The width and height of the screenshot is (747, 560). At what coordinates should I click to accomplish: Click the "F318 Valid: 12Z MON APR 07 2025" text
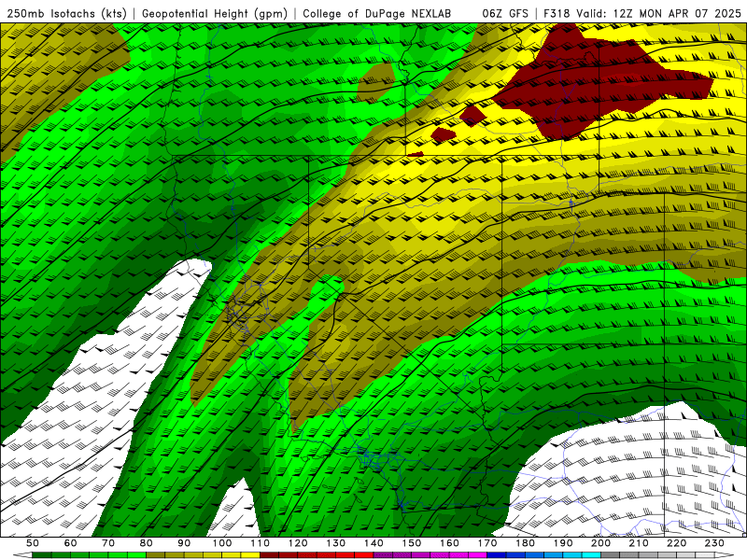point(641,13)
